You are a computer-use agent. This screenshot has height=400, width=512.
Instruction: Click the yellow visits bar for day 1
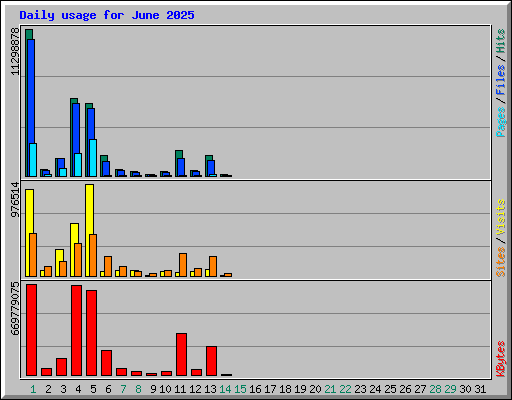[x=28, y=233]
